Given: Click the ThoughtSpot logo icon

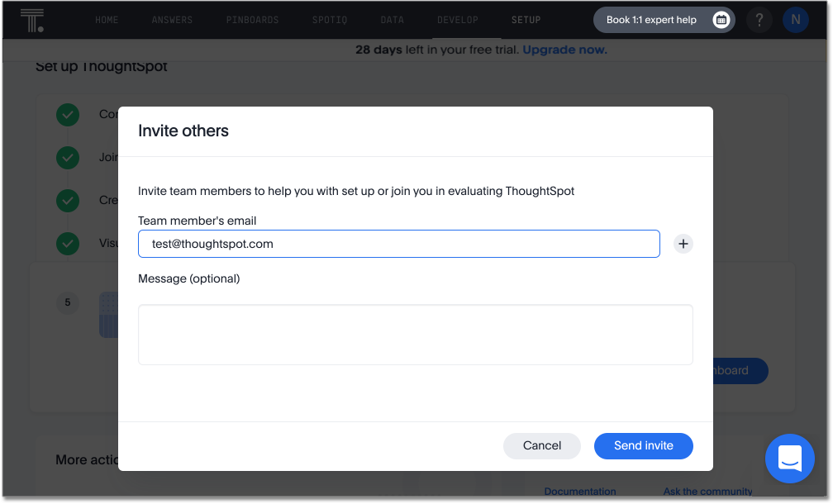Looking at the screenshot, I should pyautogui.click(x=31, y=18).
